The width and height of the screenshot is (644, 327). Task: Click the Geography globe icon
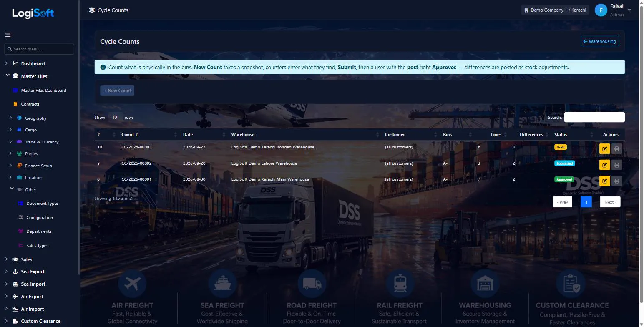coord(19,118)
